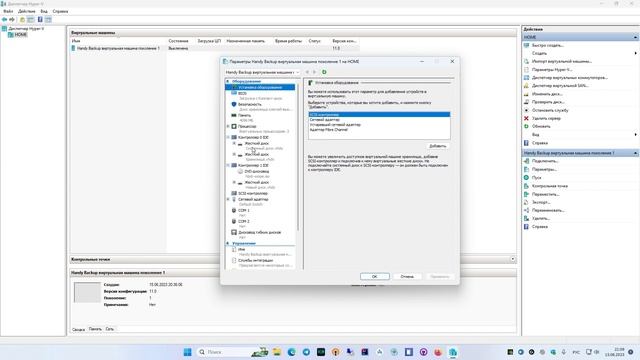Image resolution: width=640 pixels, height=360 pixels.
Task: Sort by the Состояние column header
Action: click(178, 41)
